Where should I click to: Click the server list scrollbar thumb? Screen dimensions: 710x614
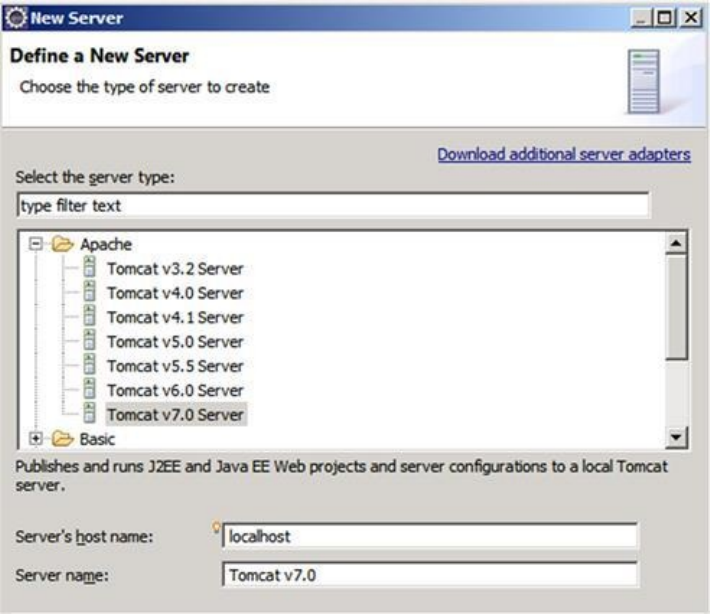(x=676, y=307)
